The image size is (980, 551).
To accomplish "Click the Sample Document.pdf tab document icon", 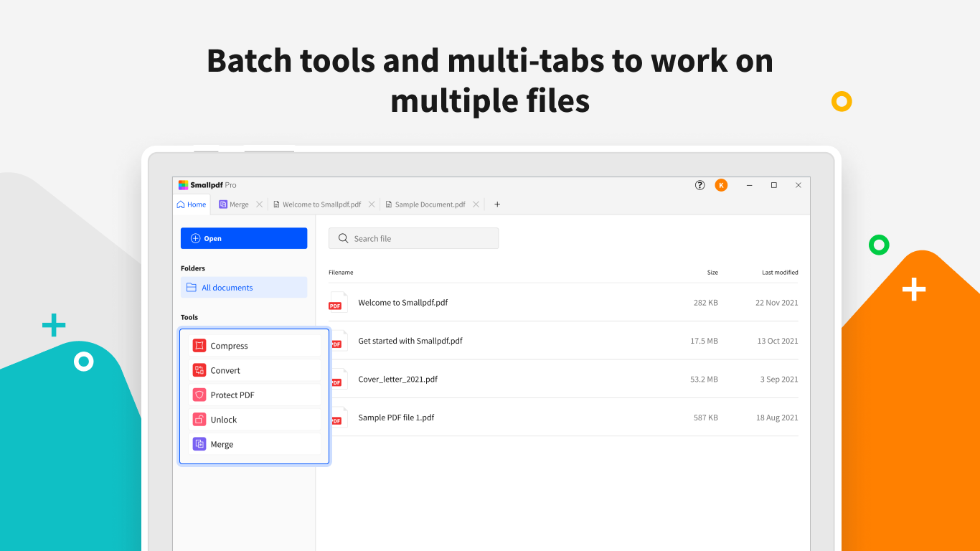I will coord(389,204).
